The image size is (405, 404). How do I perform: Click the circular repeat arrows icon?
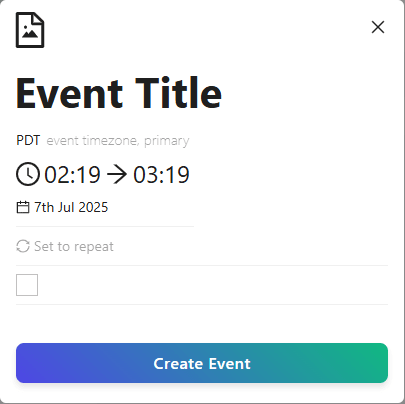(23, 246)
